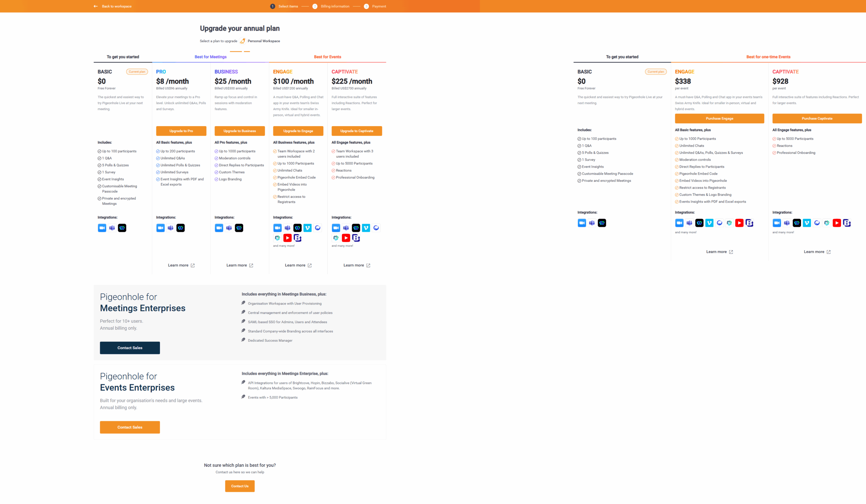Click Zoom integration icon under PRO plan
The width and height of the screenshot is (866, 504).
[160, 227]
